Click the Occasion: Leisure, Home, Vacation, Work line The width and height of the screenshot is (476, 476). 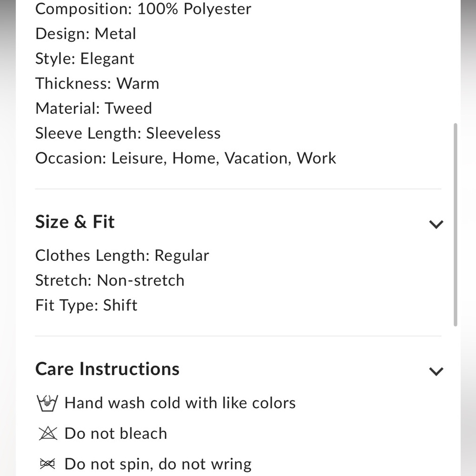tap(186, 158)
